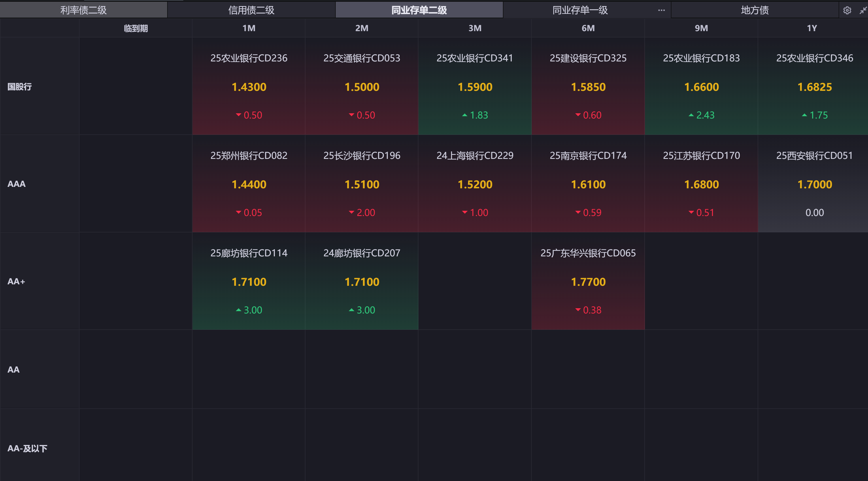Click the green up arrow beside 1.83
The height and width of the screenshot is (481, 868).
465,115
